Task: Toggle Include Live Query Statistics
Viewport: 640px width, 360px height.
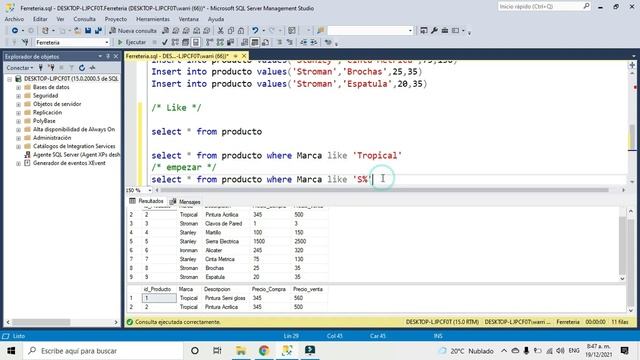Action: pyautogui.click(x=220, y=42)
